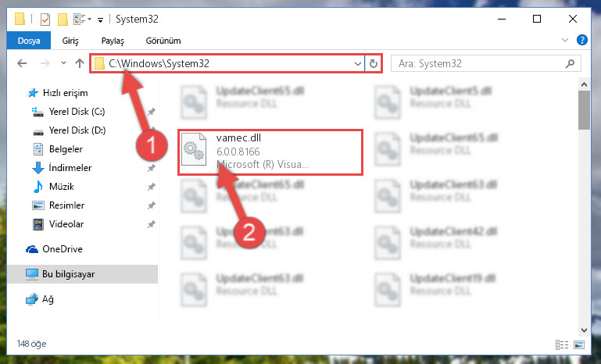Click the Properties checkmark quick access icon
Screen dimensions: 601x364
(45, 20)
